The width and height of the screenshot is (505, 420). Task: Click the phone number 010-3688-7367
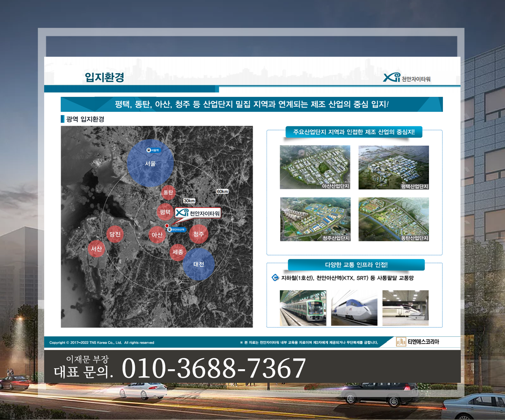[x=214, y=368]
